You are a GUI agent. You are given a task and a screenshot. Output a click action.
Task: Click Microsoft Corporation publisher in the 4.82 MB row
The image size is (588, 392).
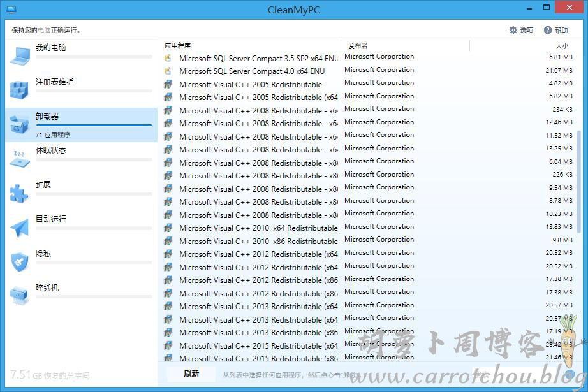pos(379,82)
